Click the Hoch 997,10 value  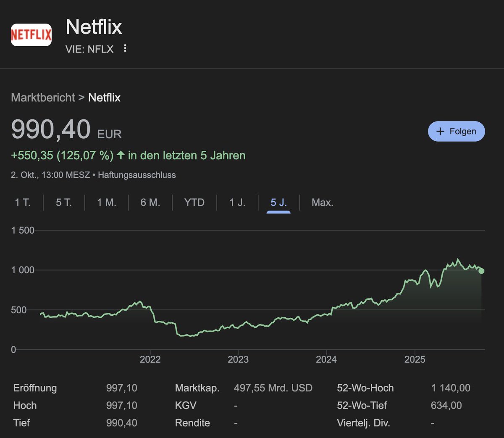pyautogui.click(x=122, y=406)
